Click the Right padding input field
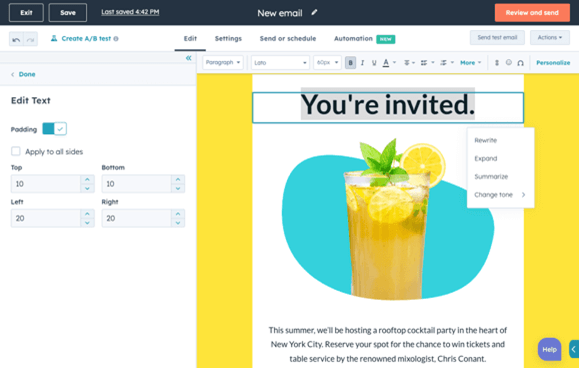 137,218
